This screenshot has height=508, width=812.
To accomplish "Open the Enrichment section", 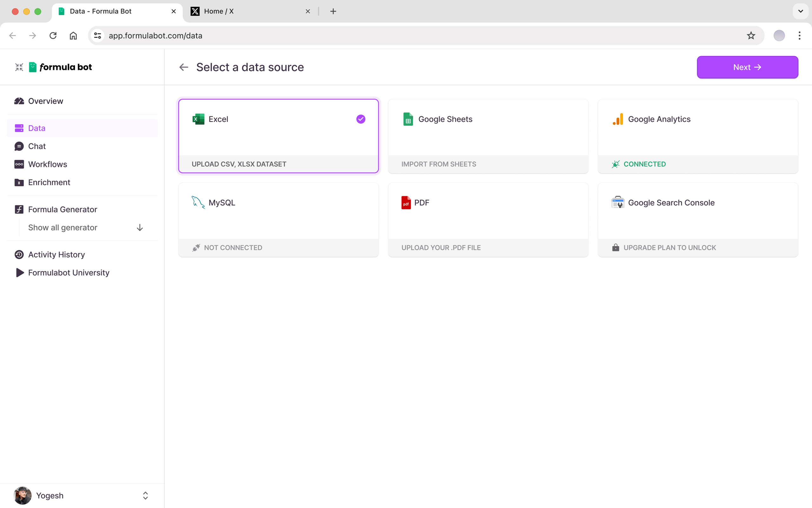I will pos(82,183).
